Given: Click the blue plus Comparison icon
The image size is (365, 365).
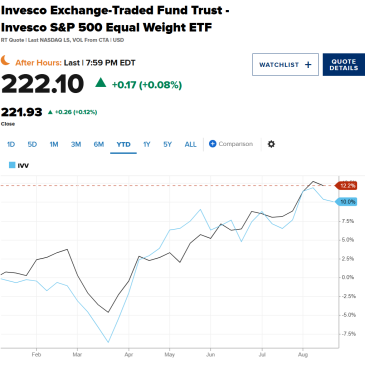Looking at the screenshot, I should [213, 144].
